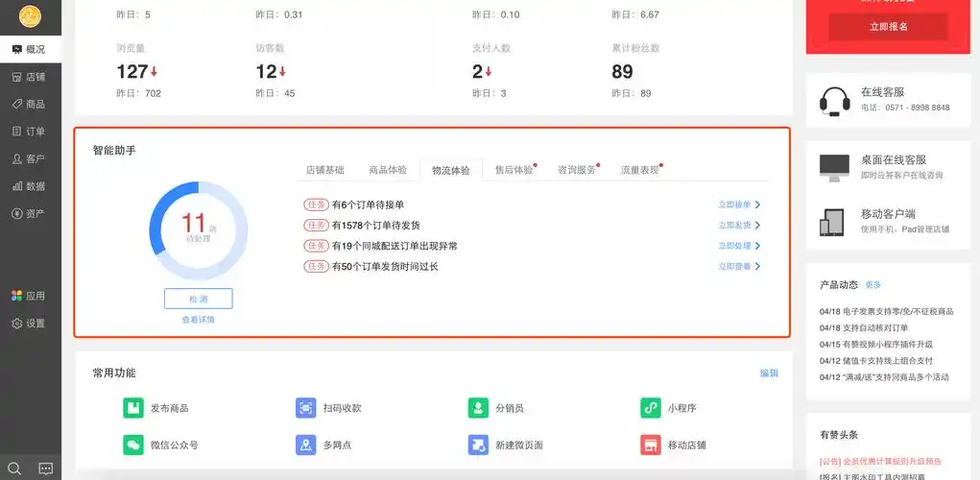Click the 有19个同城配送订单出现异常 task text

394,246
